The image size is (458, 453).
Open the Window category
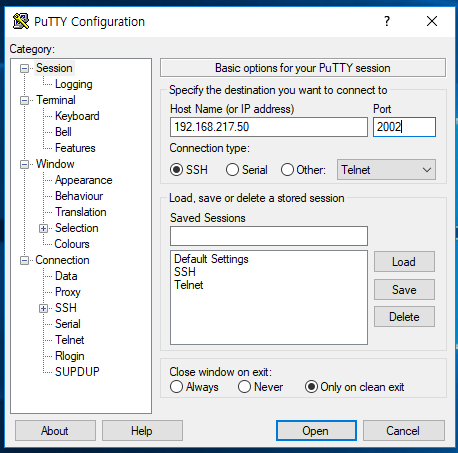55,164
